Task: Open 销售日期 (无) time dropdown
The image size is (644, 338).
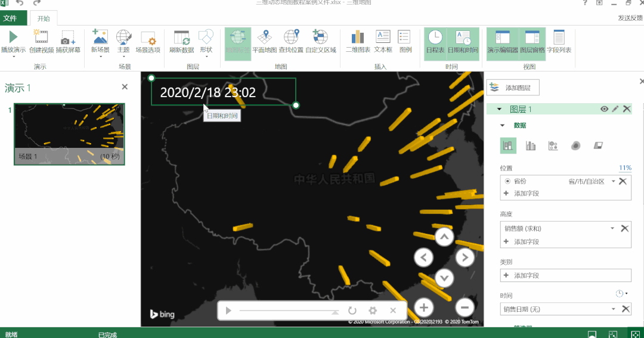Action: pos(613,309)
